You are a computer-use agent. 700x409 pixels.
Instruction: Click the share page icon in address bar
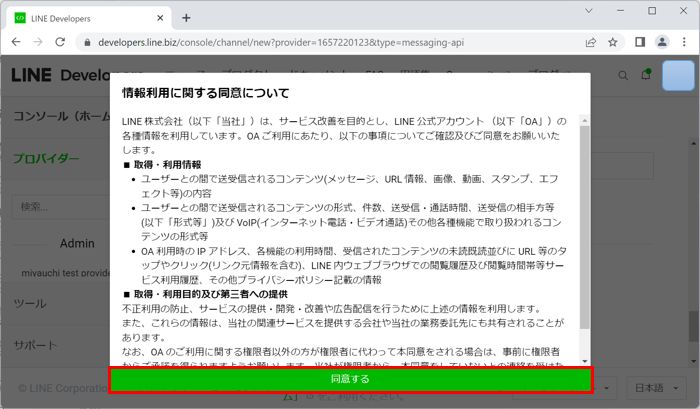pyautogui.click(x=591, y=42)
